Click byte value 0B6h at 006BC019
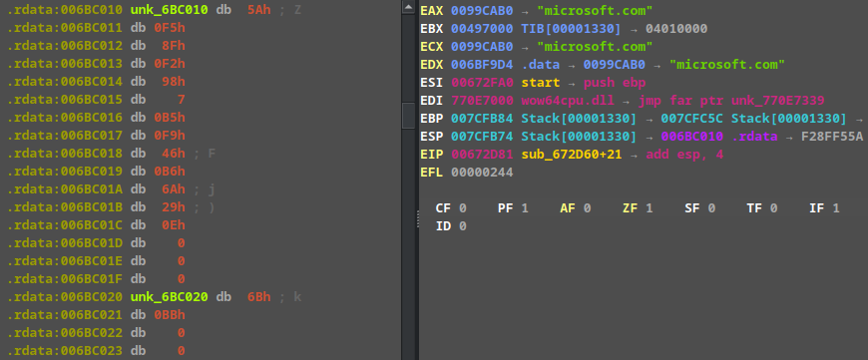Image resolution: width=868 pixels, height=360 pixels. (170, 172)
